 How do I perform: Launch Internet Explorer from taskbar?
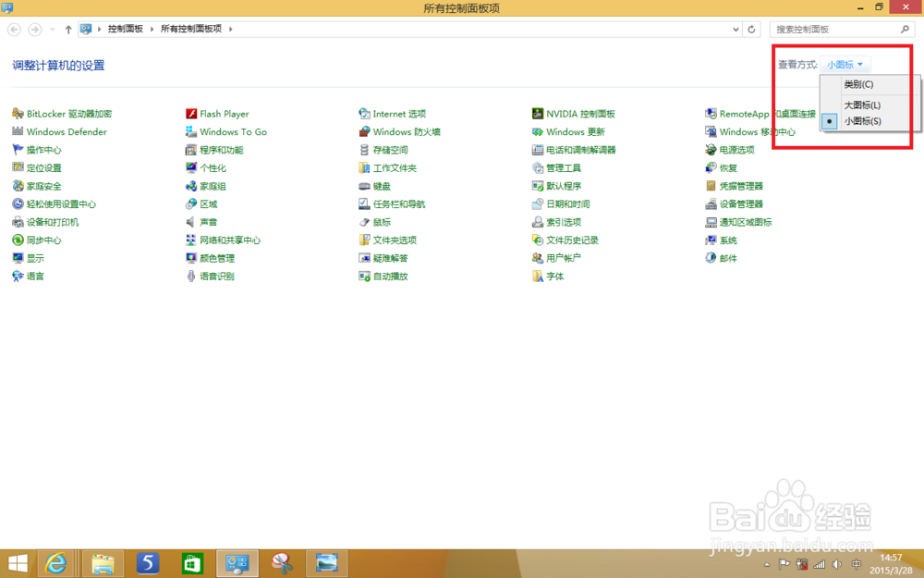tap(56, 564)
